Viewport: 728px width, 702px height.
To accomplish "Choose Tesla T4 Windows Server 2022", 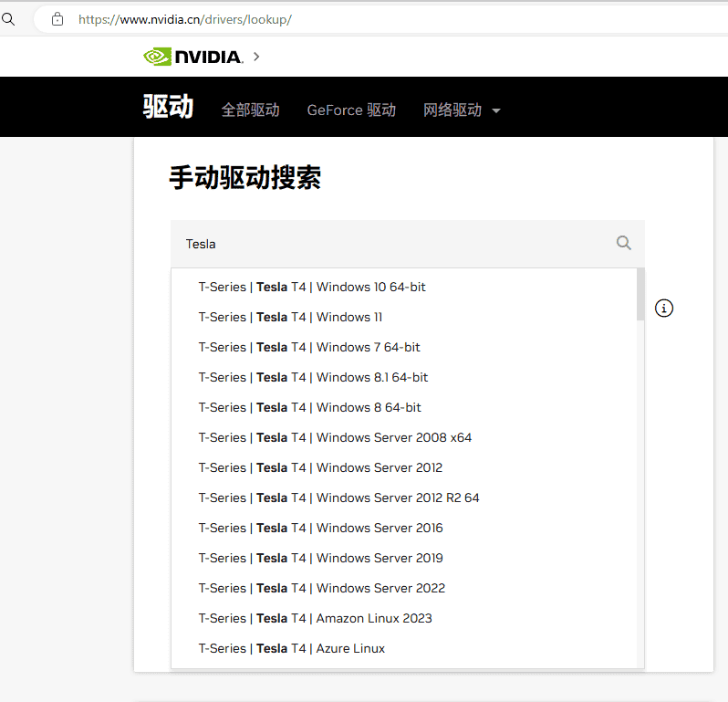I will (321, 588).
